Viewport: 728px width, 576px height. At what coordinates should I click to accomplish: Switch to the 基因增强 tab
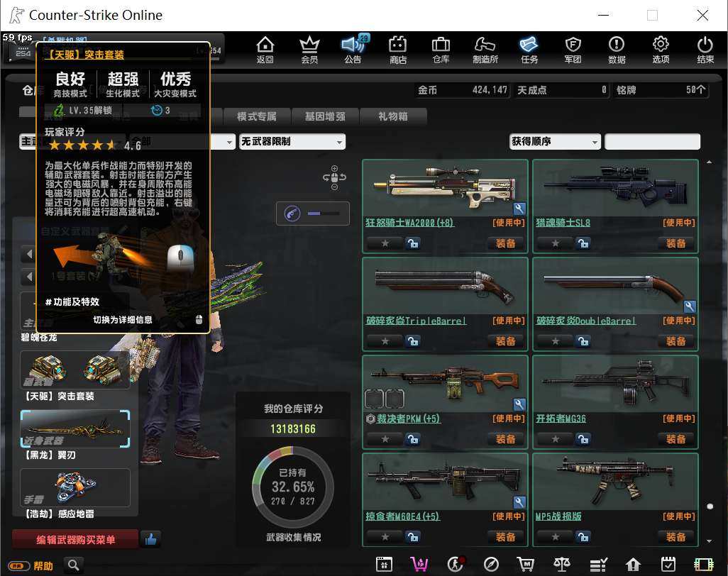[325, 116]
